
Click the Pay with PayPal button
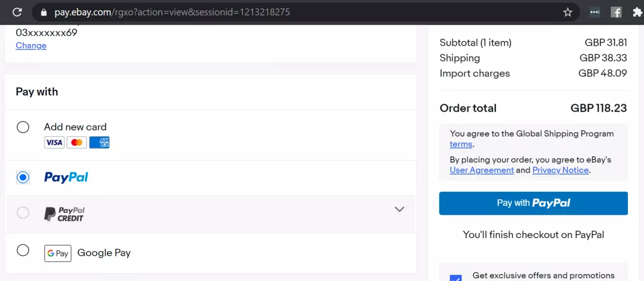(533, 203)
